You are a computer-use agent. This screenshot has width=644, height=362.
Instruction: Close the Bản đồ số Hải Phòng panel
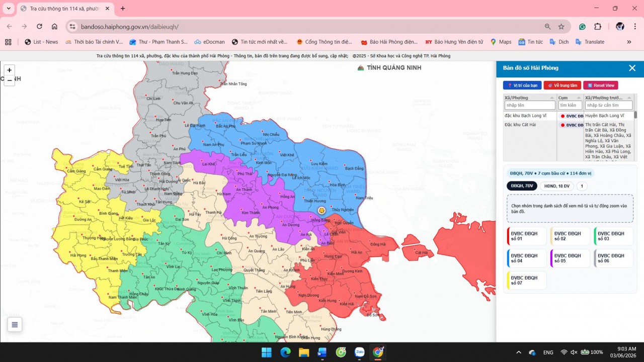[x=632, y=68]
